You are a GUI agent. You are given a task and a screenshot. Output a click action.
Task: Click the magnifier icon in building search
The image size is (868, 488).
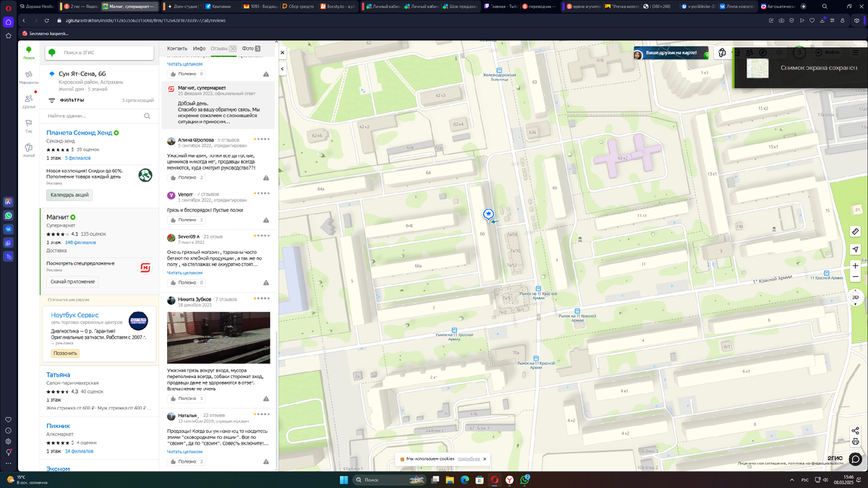pyautogui.click(x=147, y=116)
